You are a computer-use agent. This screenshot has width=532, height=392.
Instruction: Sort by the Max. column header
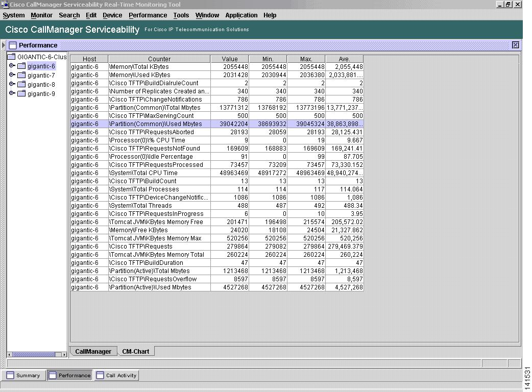pyautogui.click(x=306, y=59)
